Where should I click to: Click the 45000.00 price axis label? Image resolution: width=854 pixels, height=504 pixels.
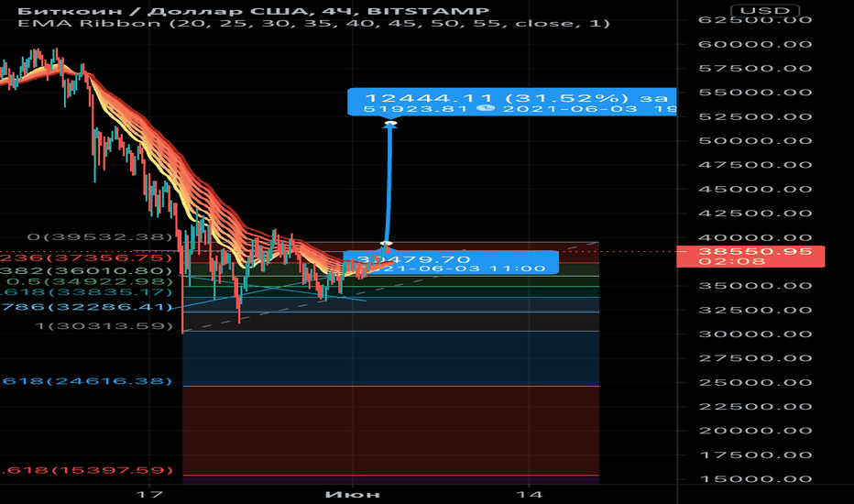pyautogui.click(x=755, y=189)
